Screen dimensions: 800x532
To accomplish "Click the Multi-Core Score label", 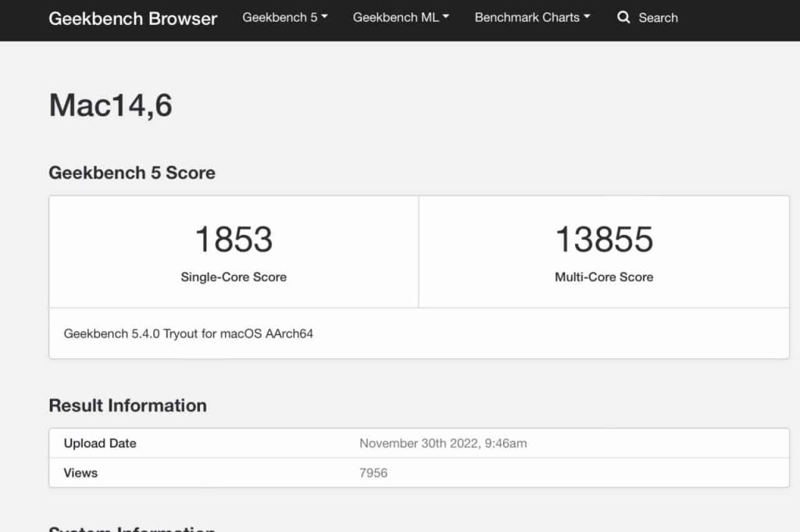I will (x=604, y=277).
